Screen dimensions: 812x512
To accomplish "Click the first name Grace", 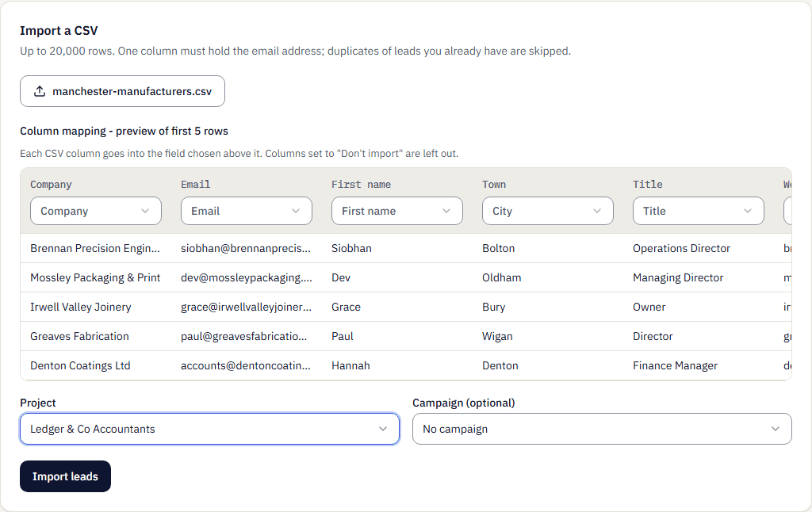I will click(x=346, y=307).
